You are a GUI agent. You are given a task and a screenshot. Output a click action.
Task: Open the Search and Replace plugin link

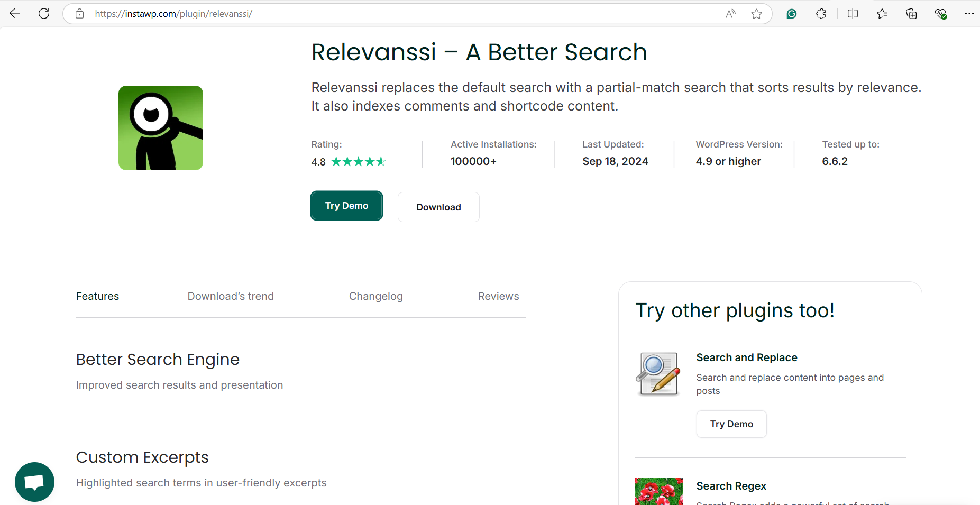[x=747, y=357]
